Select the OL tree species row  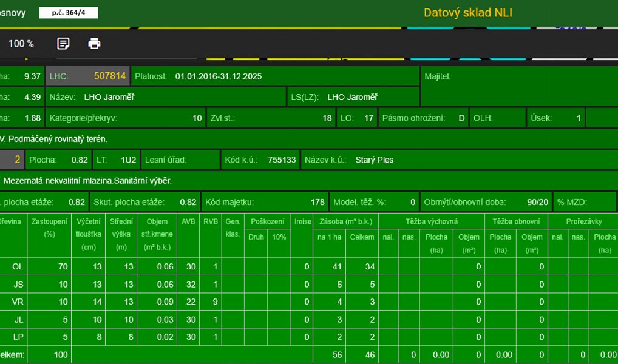tap(309, 267)
